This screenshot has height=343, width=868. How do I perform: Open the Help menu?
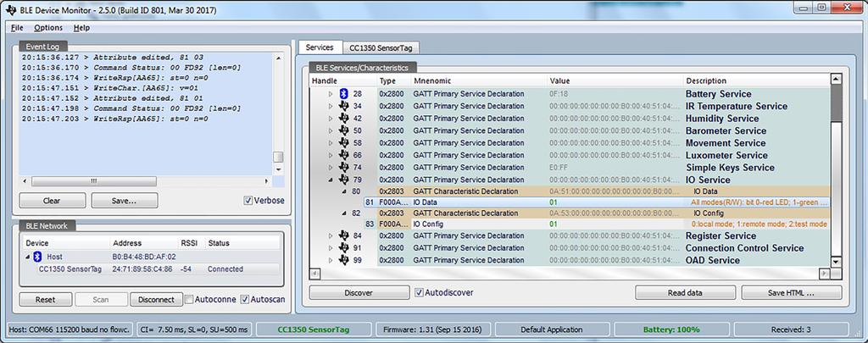[81, 28]
